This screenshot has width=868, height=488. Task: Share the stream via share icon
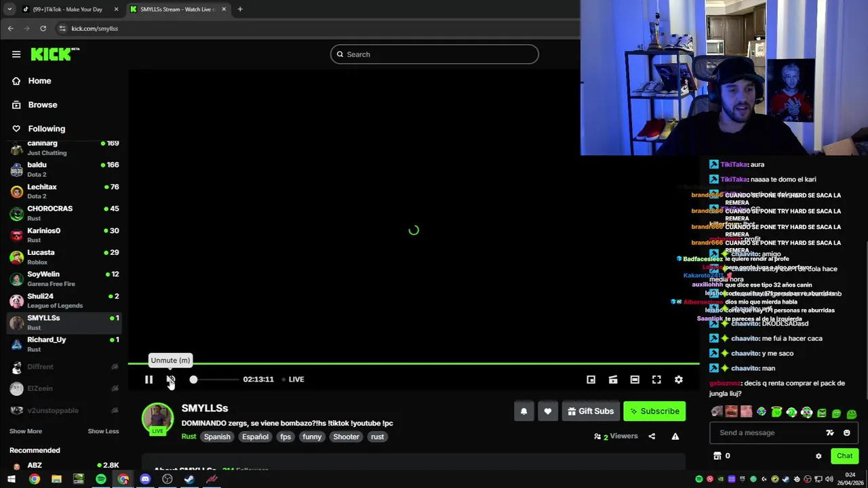click(652, 436)
